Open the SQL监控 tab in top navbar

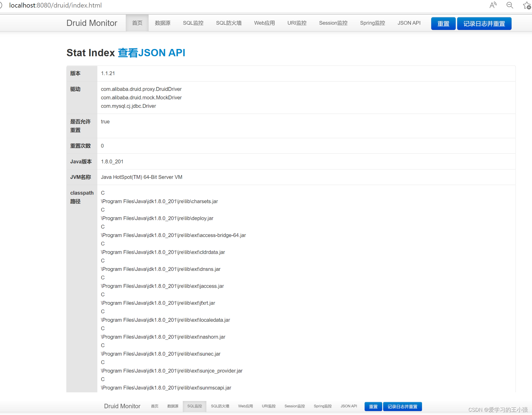(x=193, y=23)
